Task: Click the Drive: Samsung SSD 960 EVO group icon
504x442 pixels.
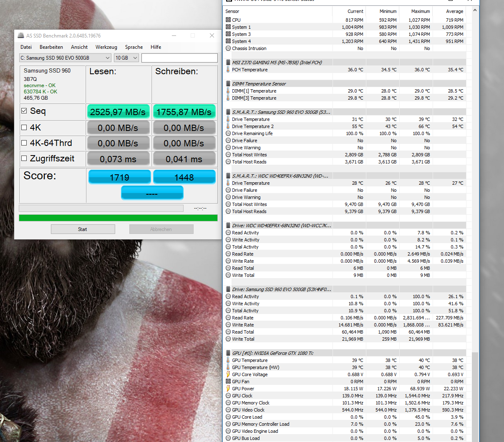Action: (x=228, y=289)
